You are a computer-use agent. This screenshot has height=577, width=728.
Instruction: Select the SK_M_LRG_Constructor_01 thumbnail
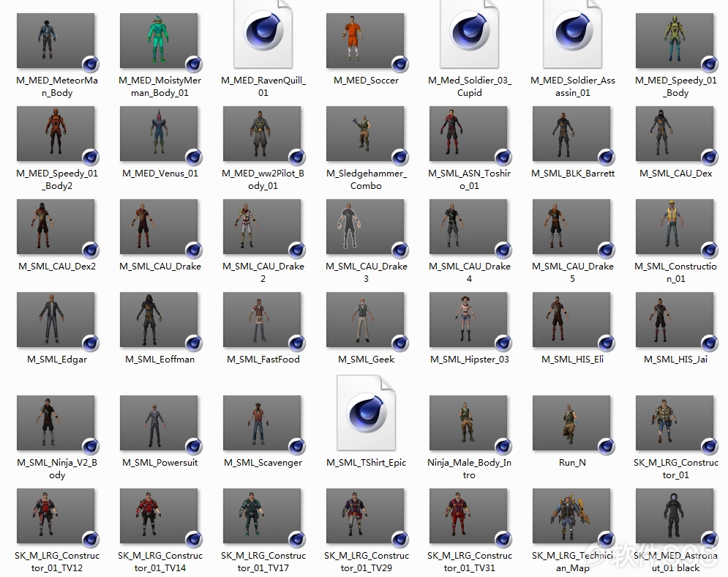point(675,422)
